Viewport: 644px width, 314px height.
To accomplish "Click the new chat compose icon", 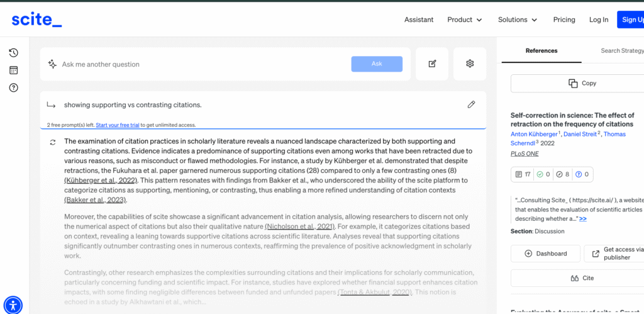I will click(x=432, y=64).
